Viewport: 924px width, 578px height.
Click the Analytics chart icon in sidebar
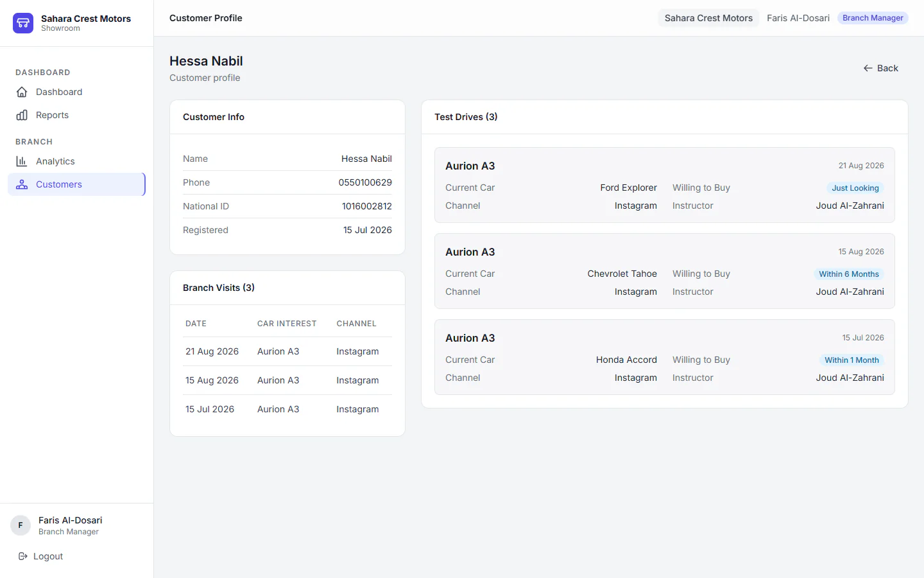click(x=22, y=161)
